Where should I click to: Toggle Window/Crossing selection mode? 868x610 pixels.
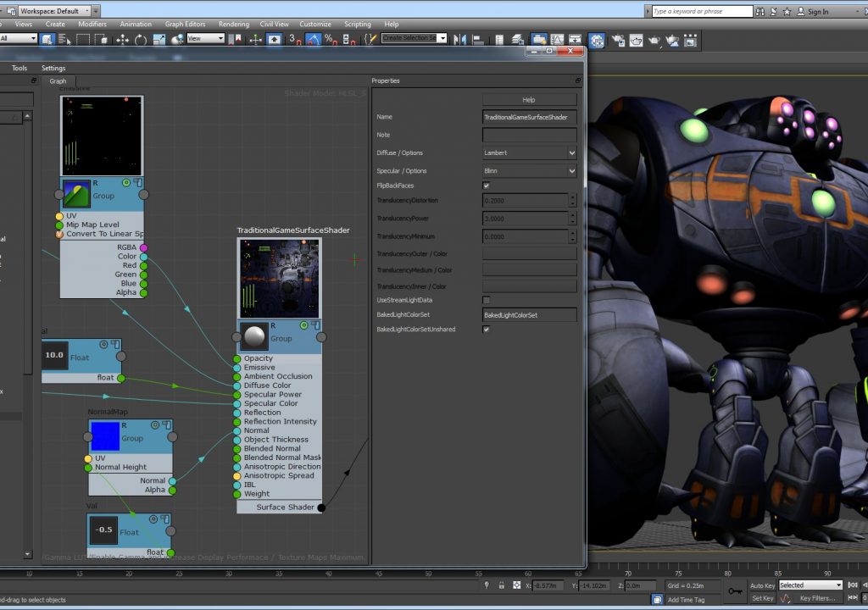pos(101,39)
